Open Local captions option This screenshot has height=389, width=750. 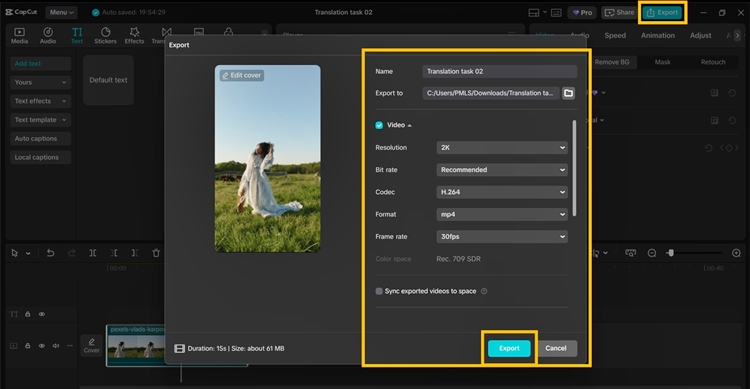click(40, 157)
